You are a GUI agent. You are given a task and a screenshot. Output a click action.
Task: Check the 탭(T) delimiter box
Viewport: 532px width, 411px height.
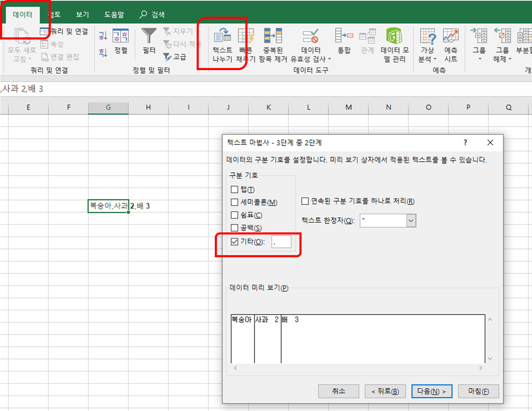(234, 190)
